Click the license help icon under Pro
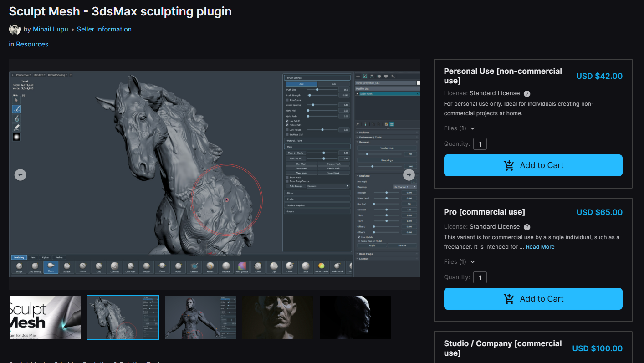 527,227
